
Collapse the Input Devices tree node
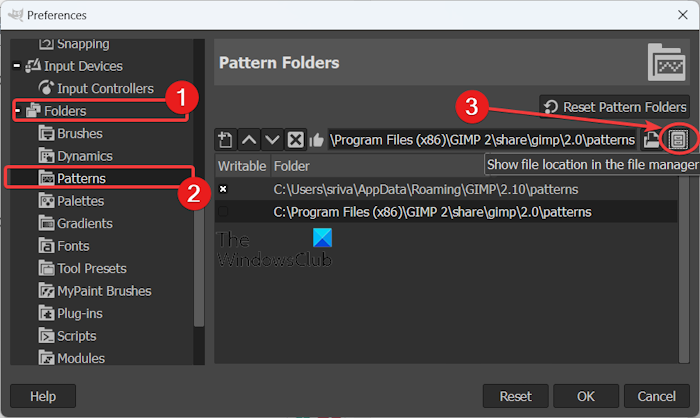[17, 66]
